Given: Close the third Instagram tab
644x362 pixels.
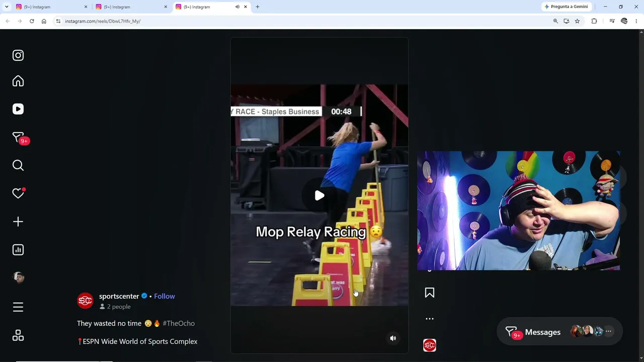Looking at the screenshot, I should [x=246, y=7].
